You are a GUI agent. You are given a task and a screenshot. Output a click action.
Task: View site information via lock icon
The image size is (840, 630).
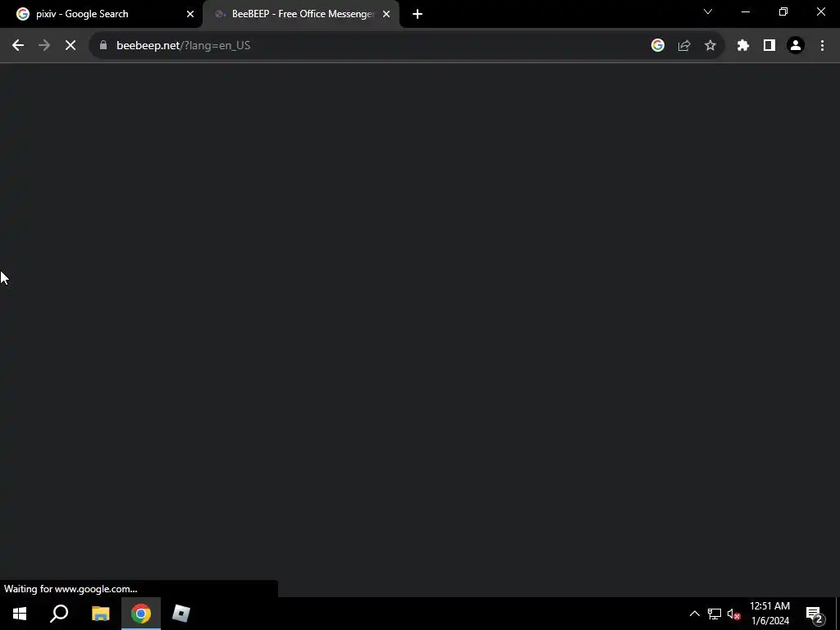103,46
